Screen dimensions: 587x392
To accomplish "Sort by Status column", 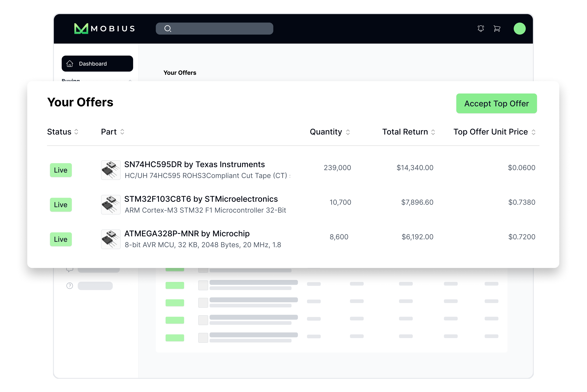I will [x=76, y=132].
